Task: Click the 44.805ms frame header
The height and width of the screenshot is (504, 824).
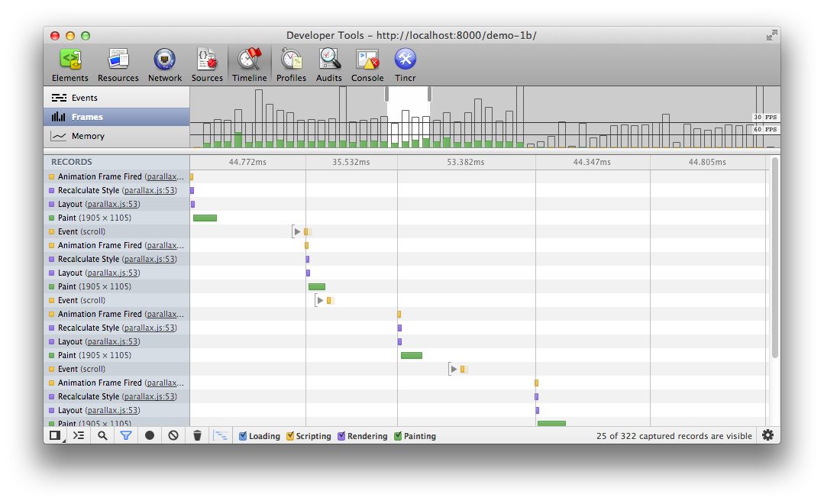Action: tap(707, 162)
